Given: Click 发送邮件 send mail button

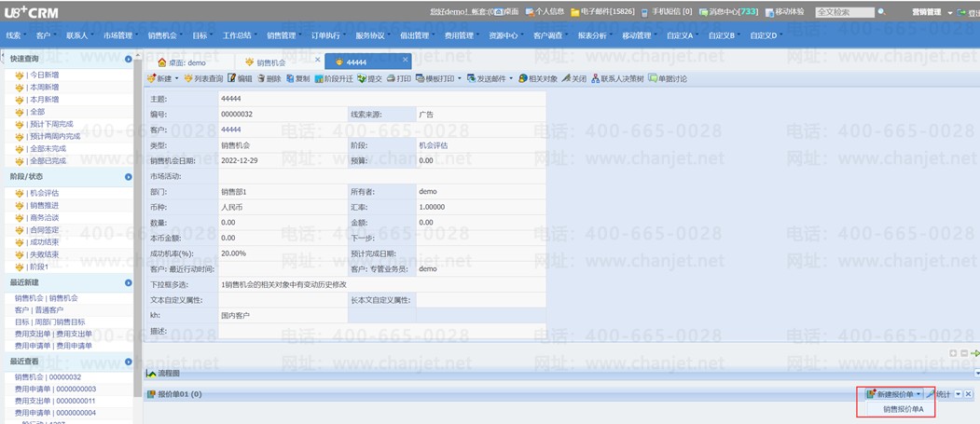Looking at the screenshot, I should pos(486,78).
